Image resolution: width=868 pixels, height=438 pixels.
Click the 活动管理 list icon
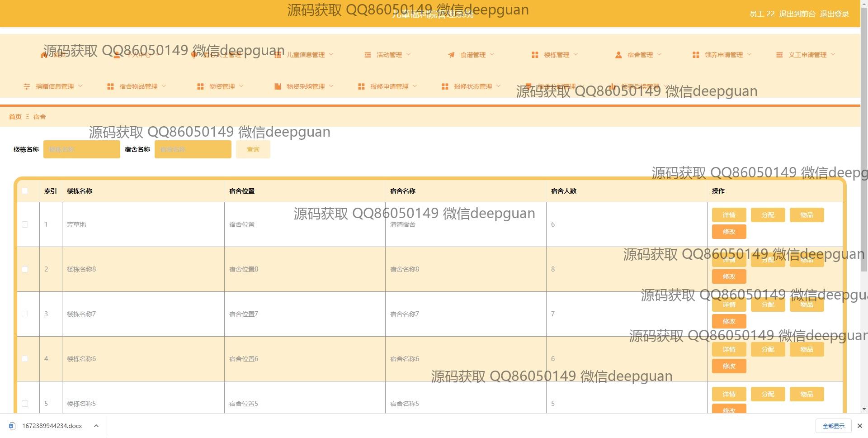click(x=367, y=55)
